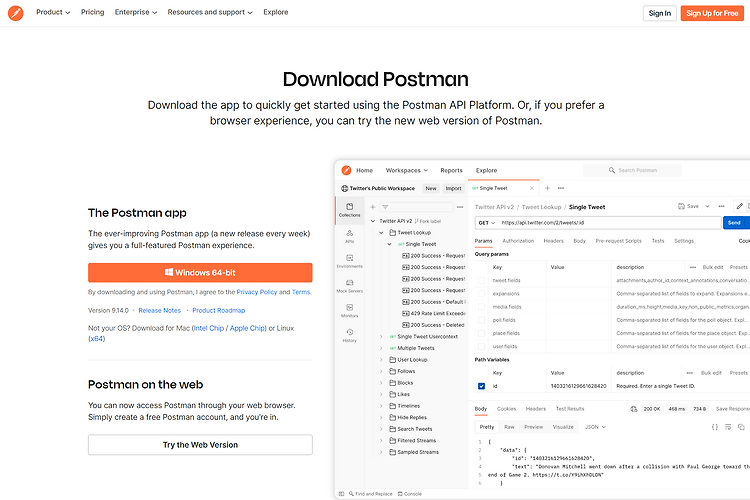The width and height of the screenshot is (750, 500).
Task: Click the Sign In button
Action: [660, 13]
